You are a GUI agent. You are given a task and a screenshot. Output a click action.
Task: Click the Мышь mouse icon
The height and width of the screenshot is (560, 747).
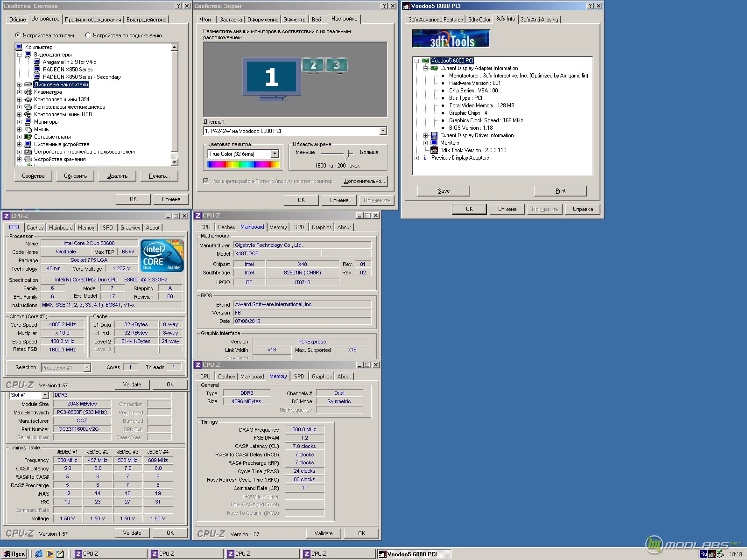coord(28,129)
